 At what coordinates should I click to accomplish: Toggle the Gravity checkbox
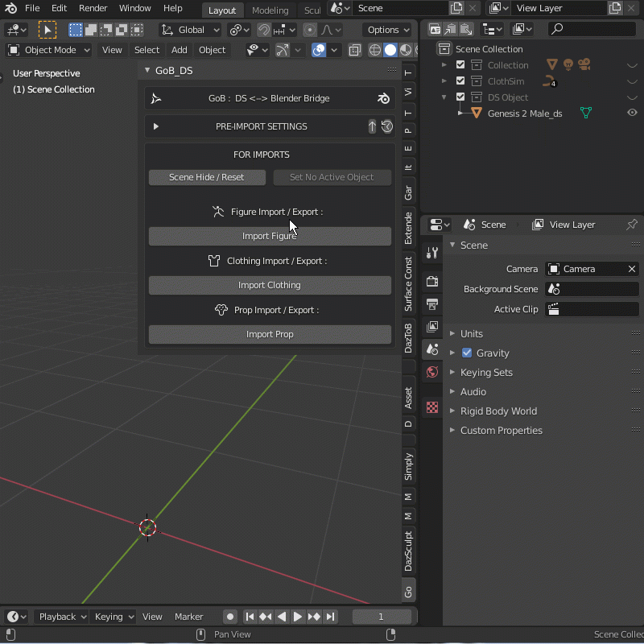click(467, 353)
